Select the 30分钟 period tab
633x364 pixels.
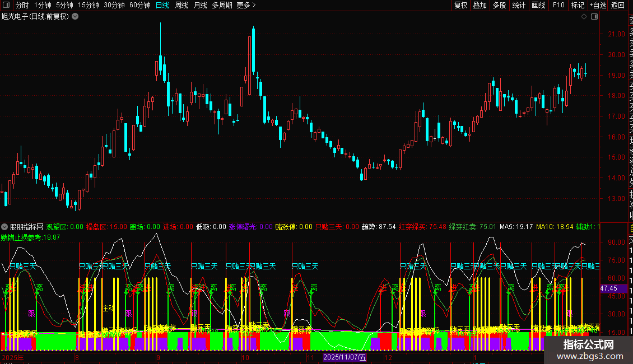[114, 5]
